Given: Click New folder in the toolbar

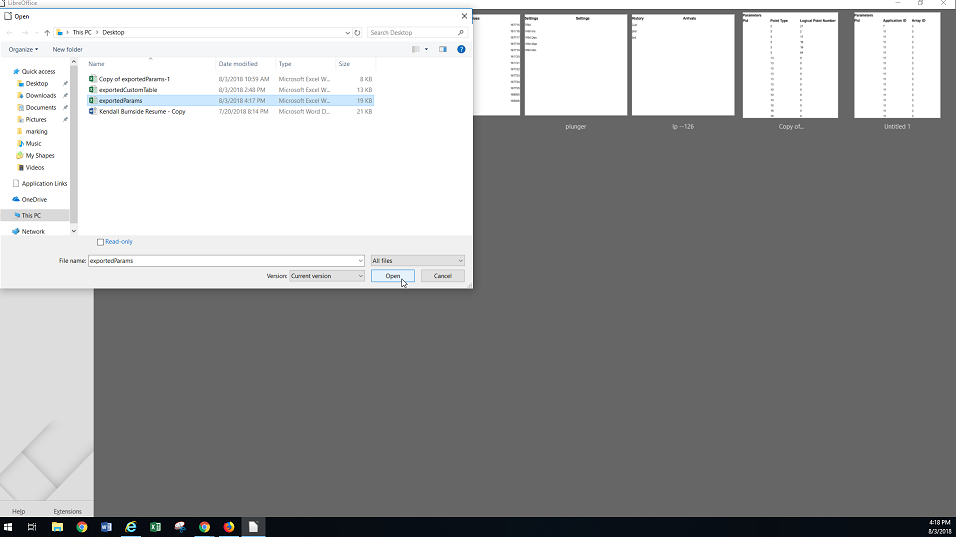Looking at the screenshot, I should (67, 49).
